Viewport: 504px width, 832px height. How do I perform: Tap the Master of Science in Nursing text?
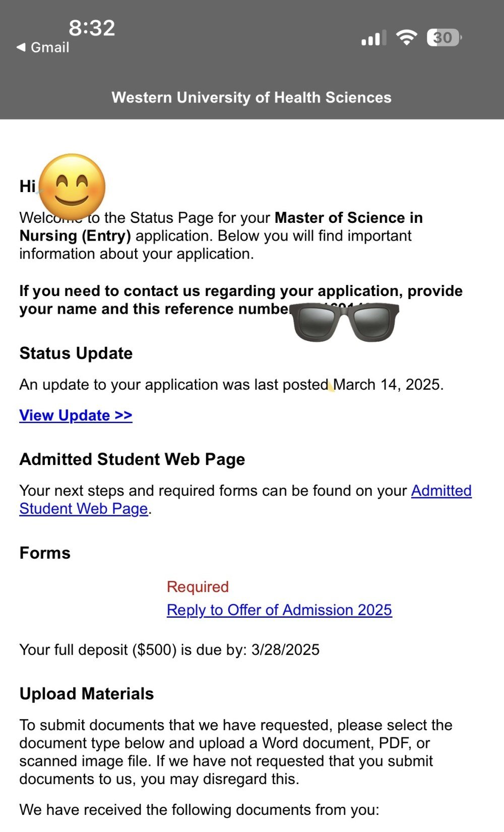click(221, 227)
